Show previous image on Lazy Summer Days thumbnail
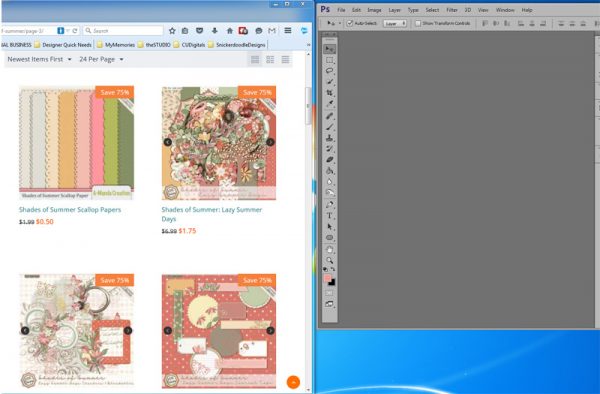The image size is (600, 394). click(168, 142)
